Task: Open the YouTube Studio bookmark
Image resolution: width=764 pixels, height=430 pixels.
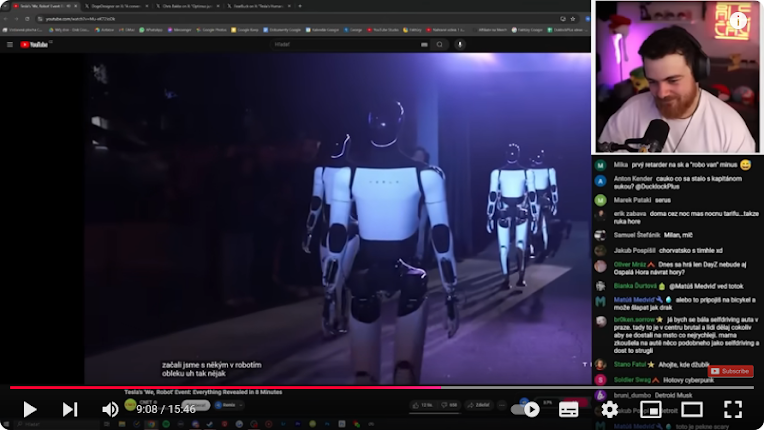Action: 383,30
